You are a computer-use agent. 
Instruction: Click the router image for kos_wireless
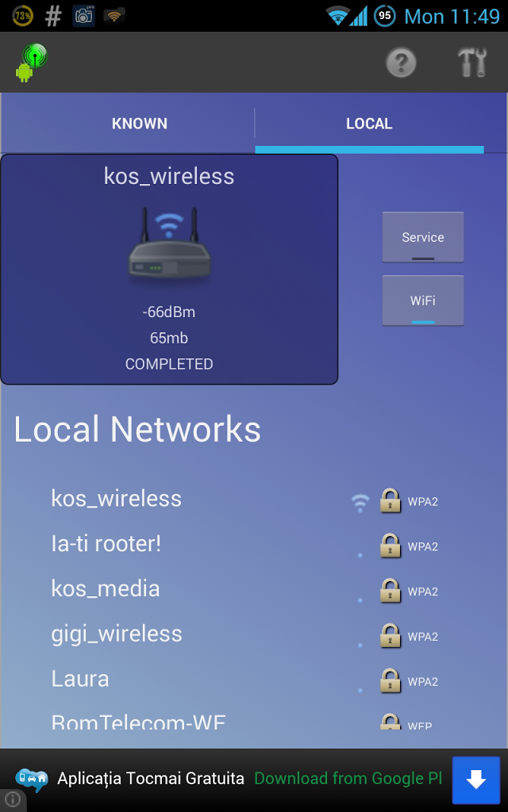[x=169, y=244]
